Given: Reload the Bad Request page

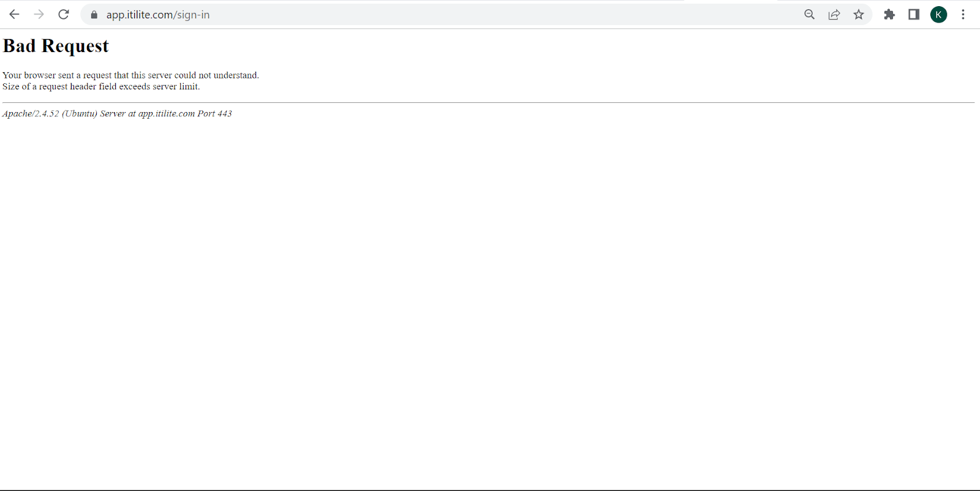Looking at the screenshot, I should coord(64,14).
